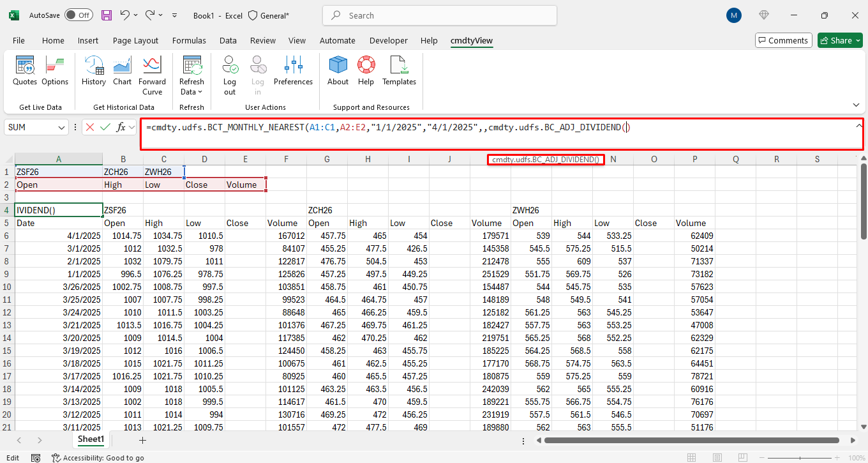This screenshot has height=463, width=868.
Task: Click the zoom slider handle
Action: 802,458
